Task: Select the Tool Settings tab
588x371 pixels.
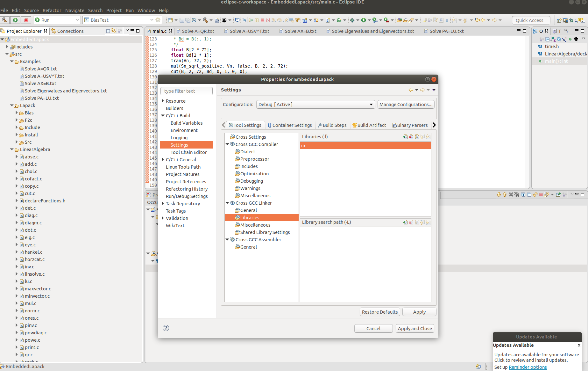Action: pos(245,125)
